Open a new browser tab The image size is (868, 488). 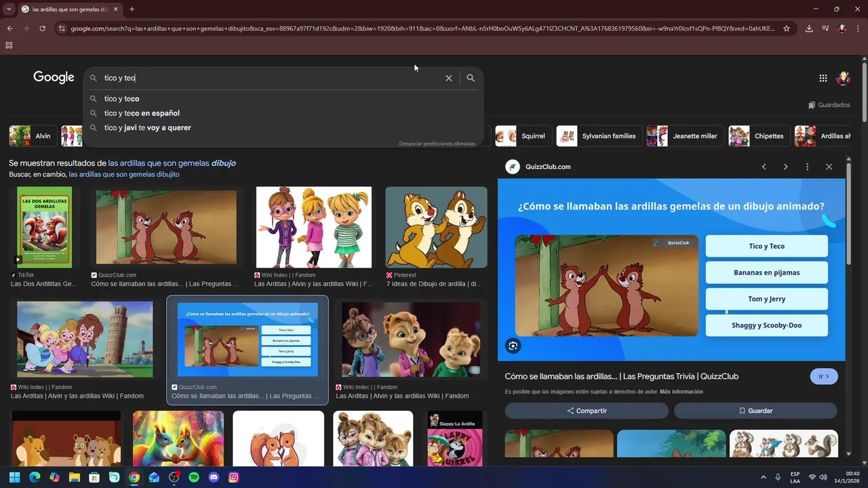pyautogui.click(x=132, y=9)
